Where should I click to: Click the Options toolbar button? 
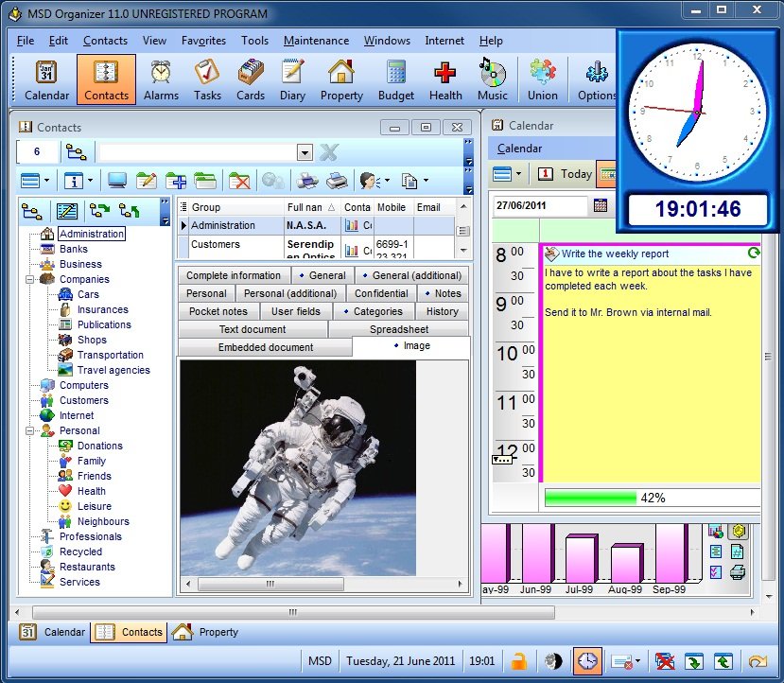tap(596, 80)
